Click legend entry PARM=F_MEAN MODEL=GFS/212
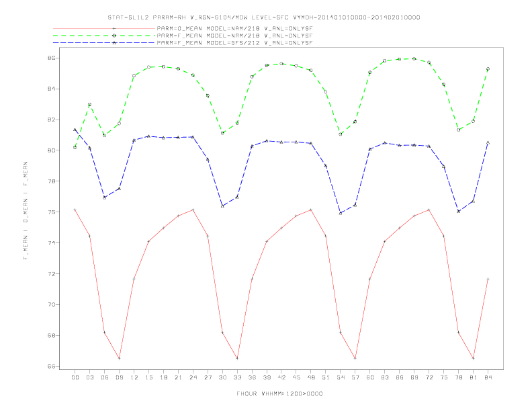Viewport: 532px width, 411px height. [234, 43]
